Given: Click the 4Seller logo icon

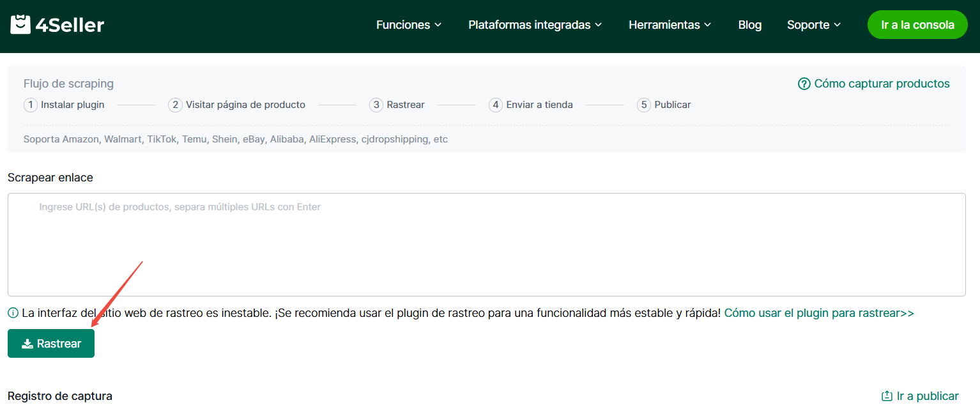Looking at the screenshot, I should [x=20, y=25].
